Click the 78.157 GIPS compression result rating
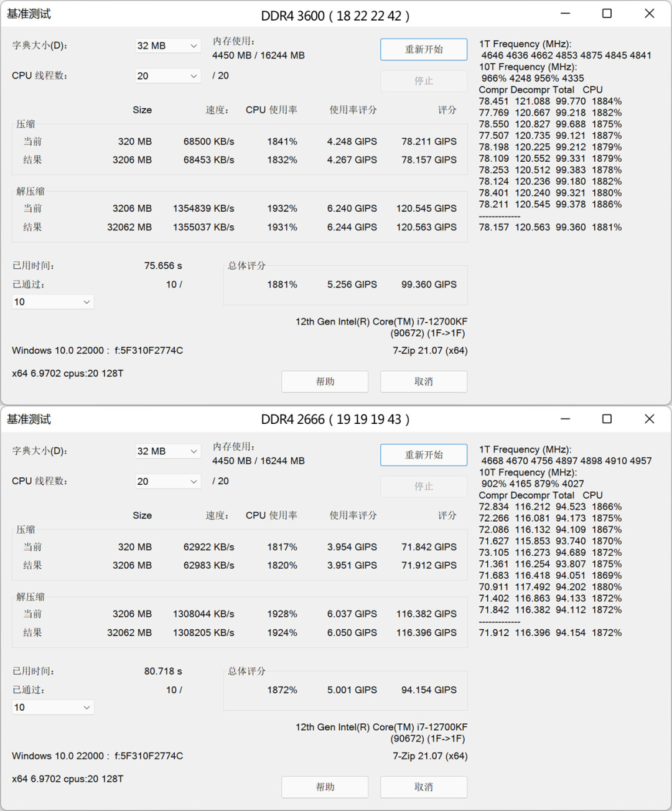This screenshot has height=811, width=672. tap(429, 160)
